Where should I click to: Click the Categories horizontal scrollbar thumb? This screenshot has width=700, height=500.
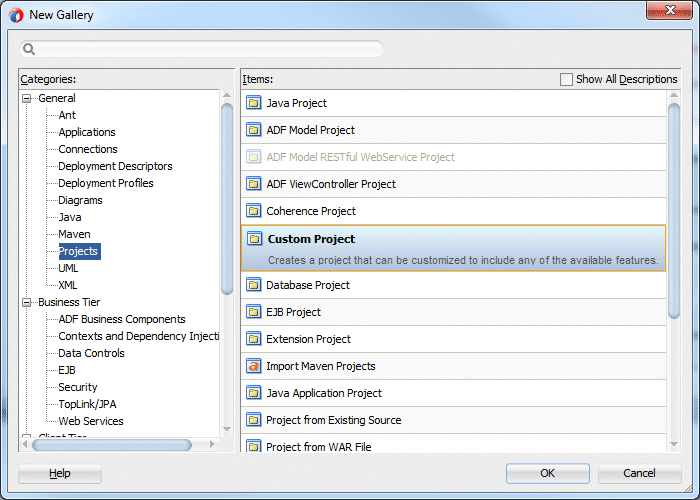click(x=112, y=445)
